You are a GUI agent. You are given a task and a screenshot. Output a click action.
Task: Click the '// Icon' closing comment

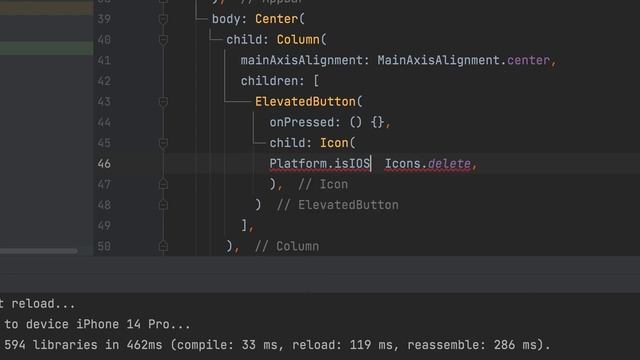(x=323, y=184)
